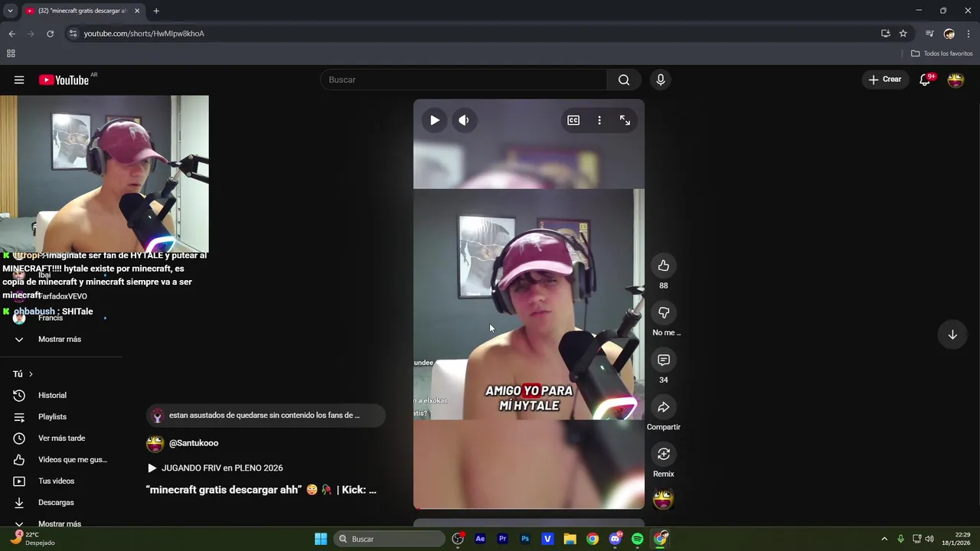Viewport: 980px width, 551px height.
Task: Open the tab search dropdown
Action: [10, 11]
